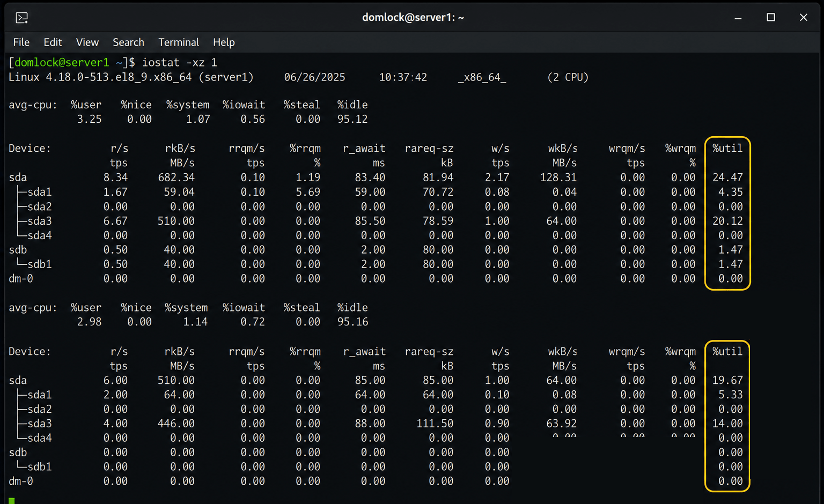Open the Help menu
The width and height of the screenshot is (824, 504).
click(224, 42)
